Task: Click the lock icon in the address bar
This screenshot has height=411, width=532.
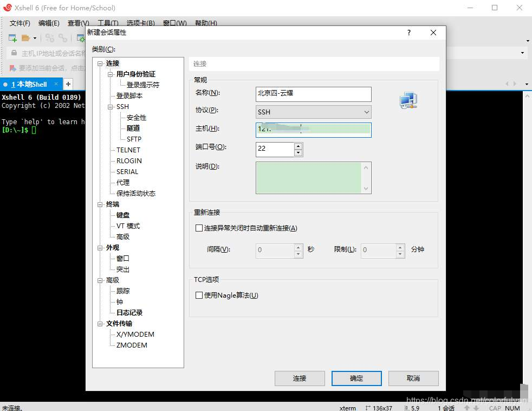Action: tap(14, 54)
